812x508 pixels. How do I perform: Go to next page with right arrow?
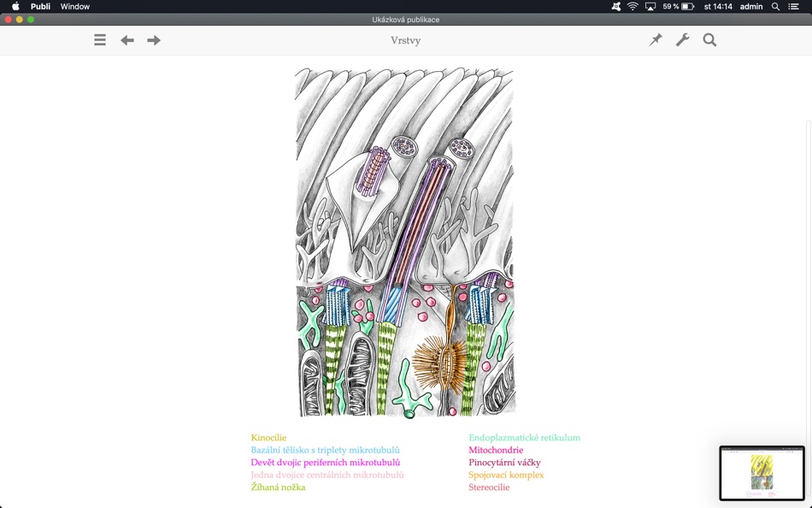(154, 40)
